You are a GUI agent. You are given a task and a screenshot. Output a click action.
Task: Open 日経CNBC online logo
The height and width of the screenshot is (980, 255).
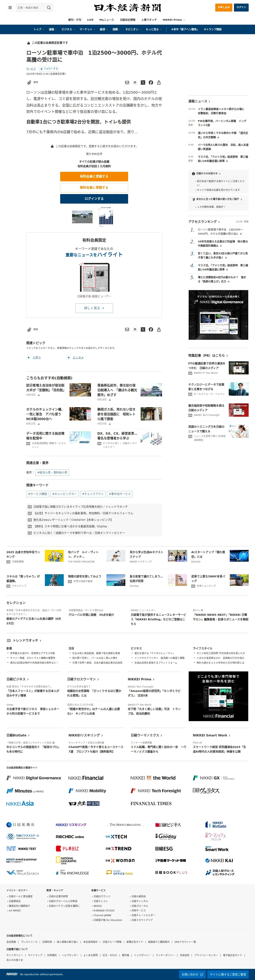point(70,837)
